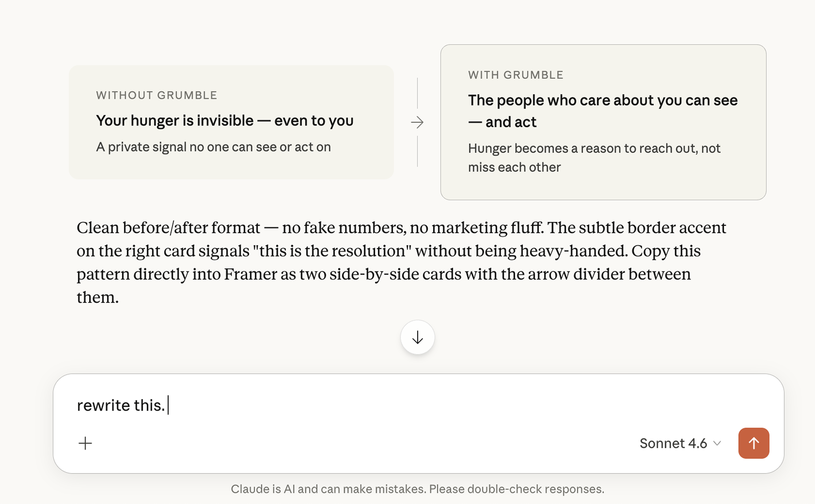Click the "WITH GRUMBLE" label
This screenshot has width=815, height=504.
[x=516, y=75]
